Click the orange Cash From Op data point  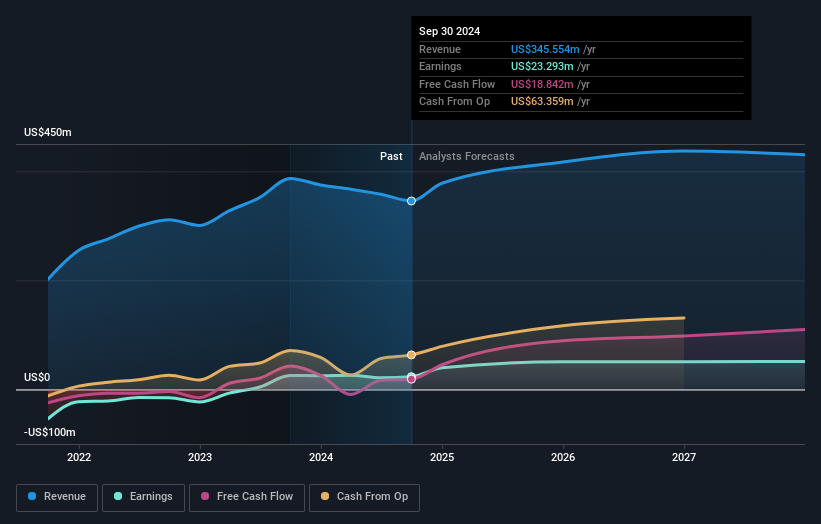[x=412, y=355]
